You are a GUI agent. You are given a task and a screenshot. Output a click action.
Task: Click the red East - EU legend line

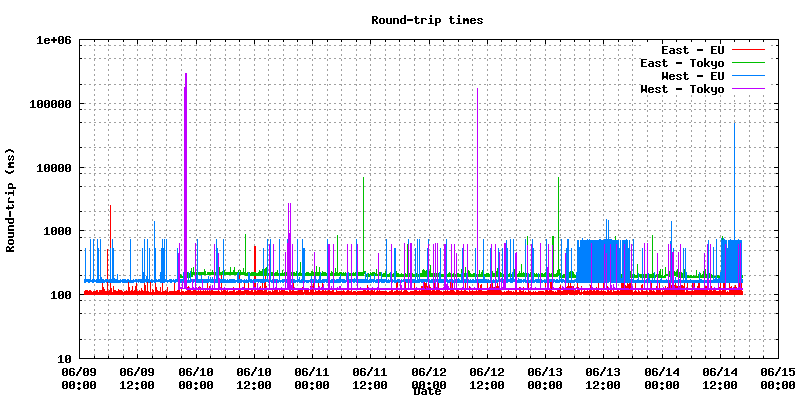(748, 49)
